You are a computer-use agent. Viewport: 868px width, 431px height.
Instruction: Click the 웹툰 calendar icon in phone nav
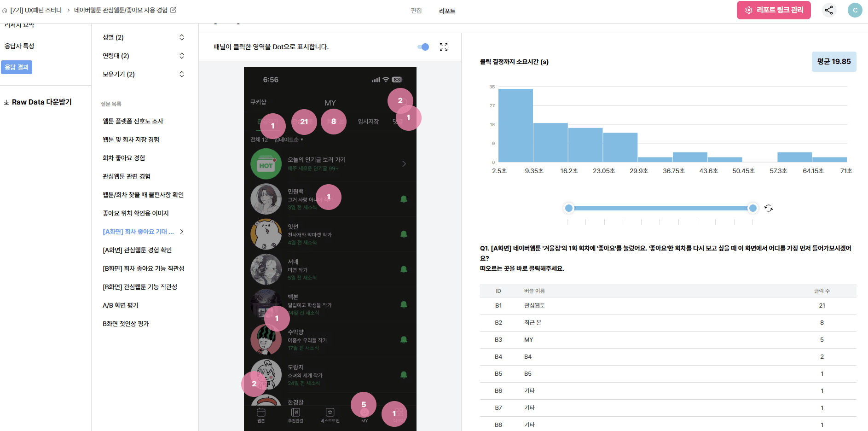click(261, 412)
